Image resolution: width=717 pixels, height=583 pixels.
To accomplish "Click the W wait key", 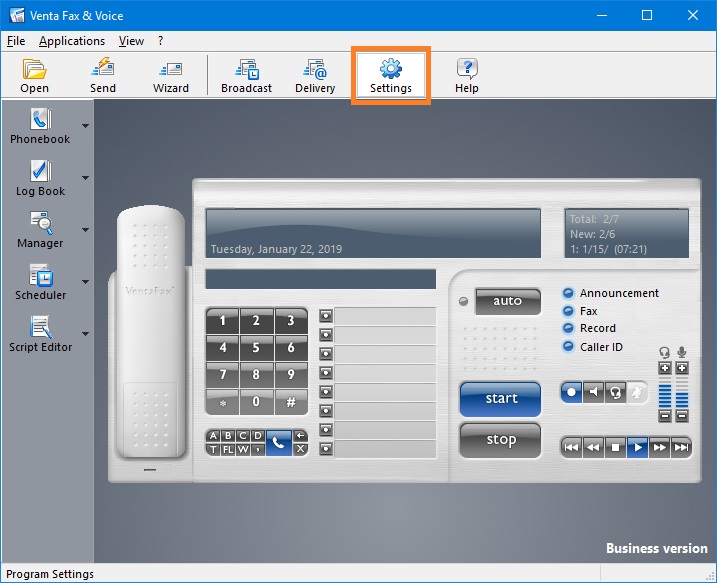I will click(243, 449).
